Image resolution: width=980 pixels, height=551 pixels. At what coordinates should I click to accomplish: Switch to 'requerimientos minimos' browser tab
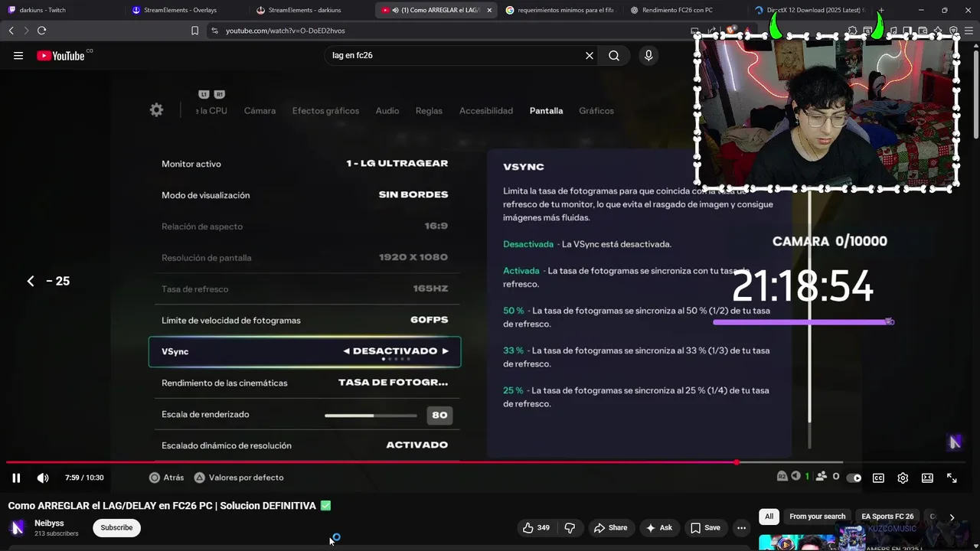[x=560, y=10]
